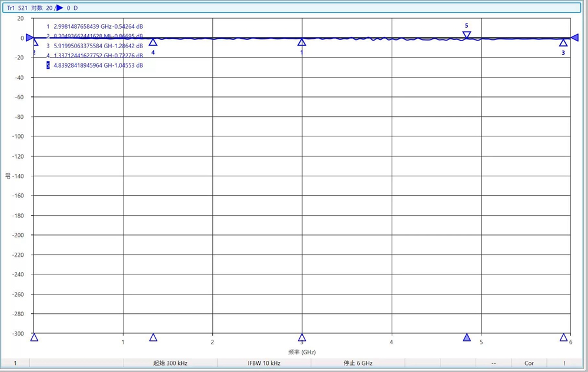This screenshot has width=588, height=372.
Task: Click the S21 measurement parameter in header
Action: point(22,8)
